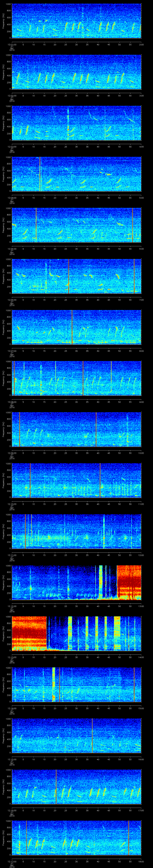Viewport: 153px width, 868px height.
Task: Click the red marker line in the 12:04:00 panel
Action: coord(40,174)
